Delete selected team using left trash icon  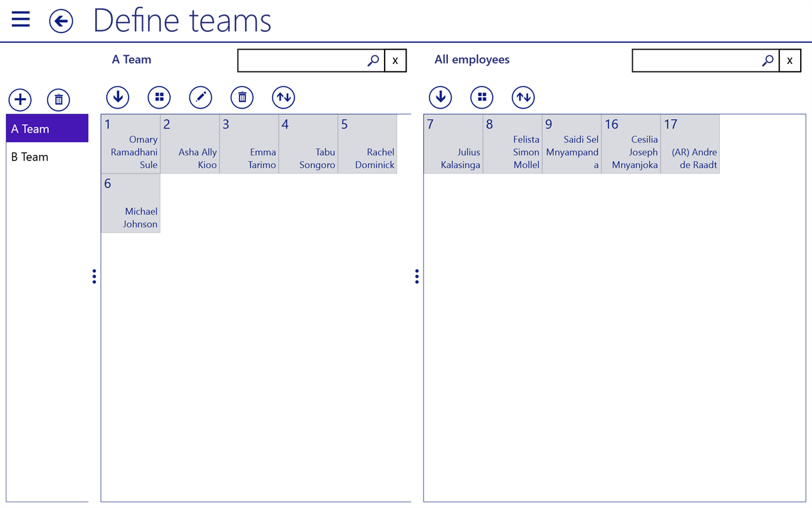coord(58,100)
